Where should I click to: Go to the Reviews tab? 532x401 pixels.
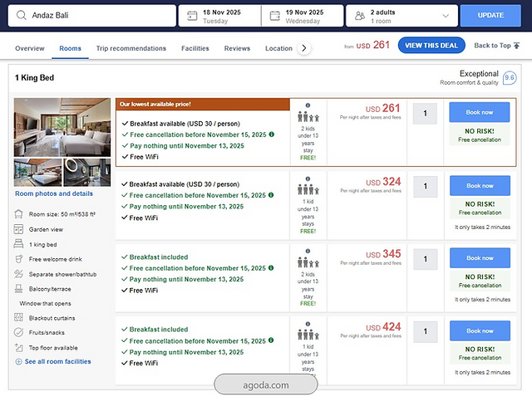point(237,48)
